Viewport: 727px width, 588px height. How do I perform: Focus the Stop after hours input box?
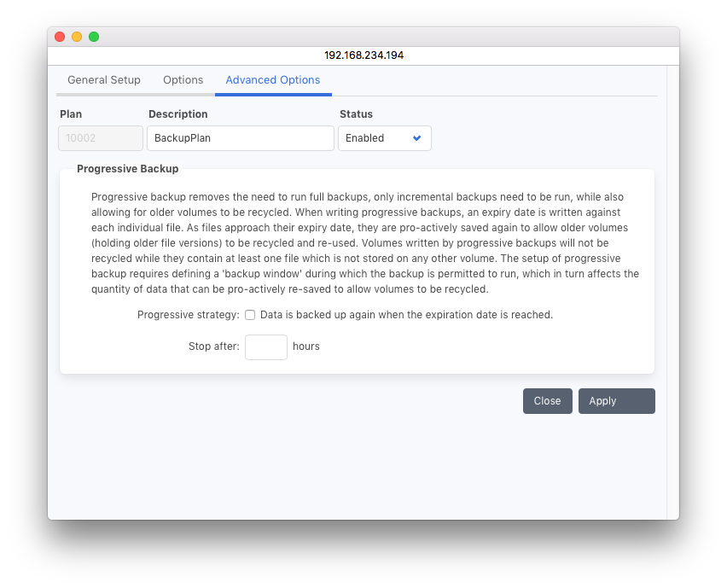(x=265, y=347)
